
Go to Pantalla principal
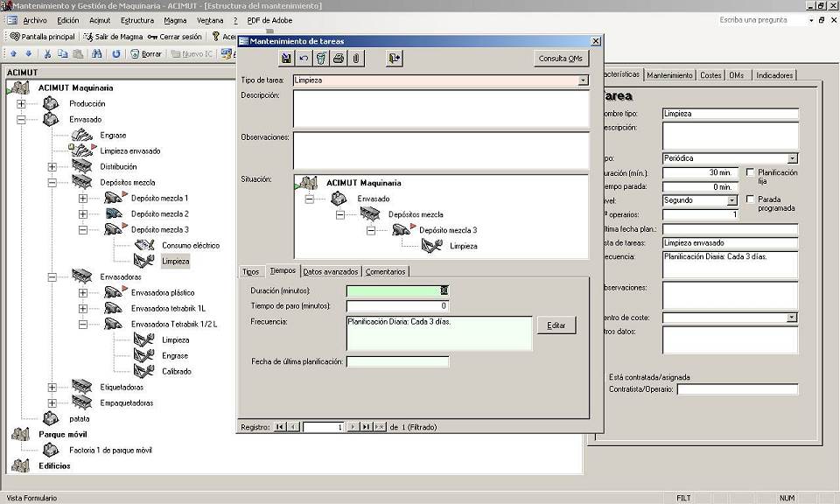(42, 37)
